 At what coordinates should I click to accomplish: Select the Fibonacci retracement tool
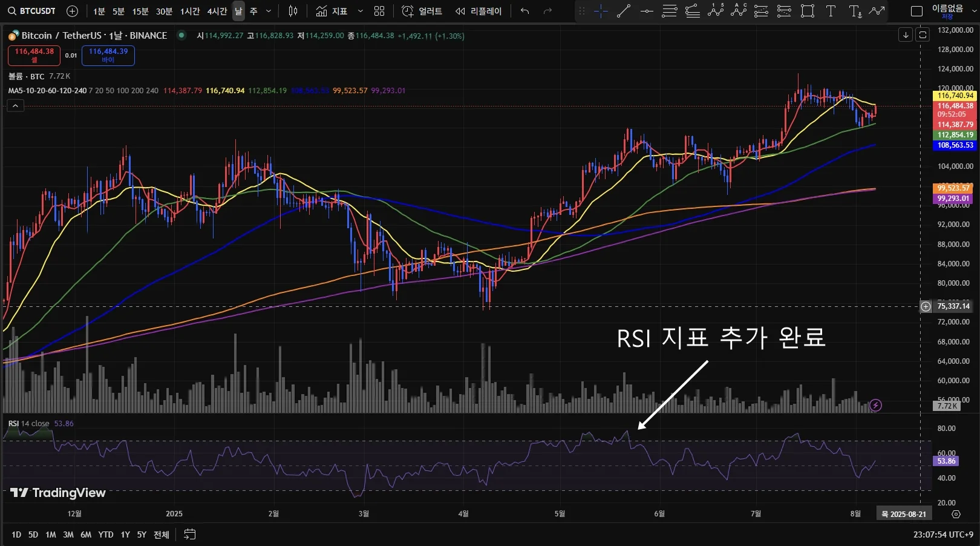[x=670, y=11]
